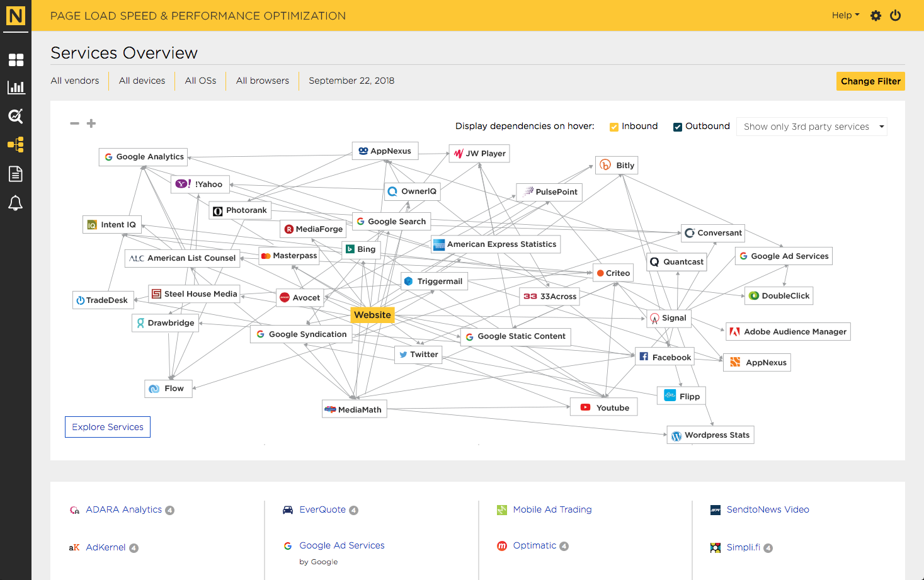Select the PulsePoint graph node
The image size is (924, 580).
(549, 192)
